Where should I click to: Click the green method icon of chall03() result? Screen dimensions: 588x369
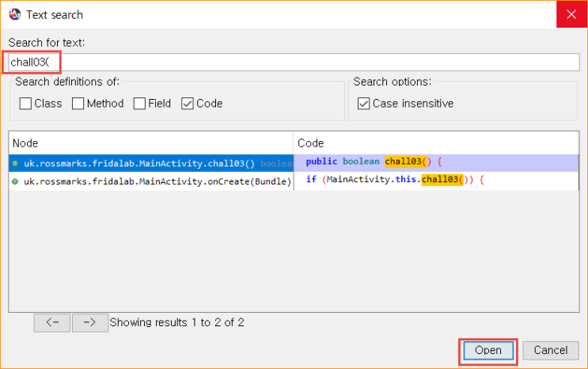pyautogui.click(x=15, y=164)
